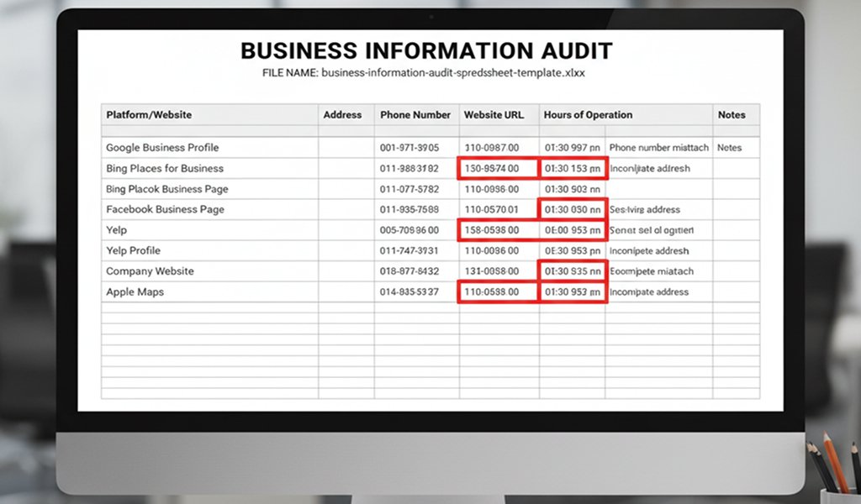Select website URL cell in Yelp Profile row
Viewport: 861px width, 504px height.
click(x=499, y=250)
